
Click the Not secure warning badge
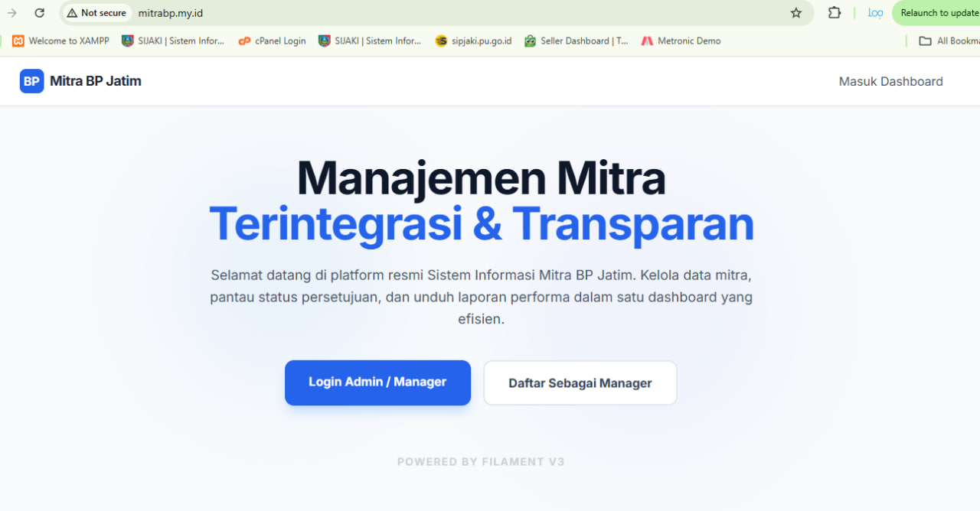[x=96, y=13]
